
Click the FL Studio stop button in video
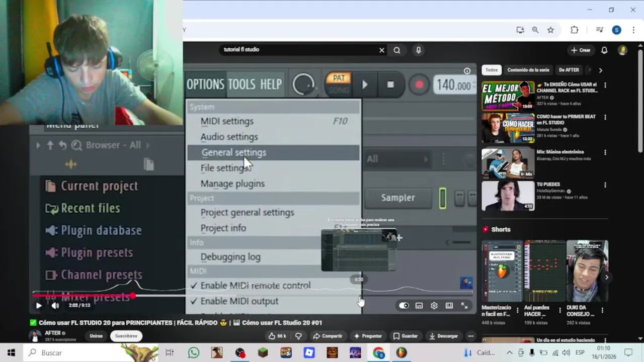390,84
